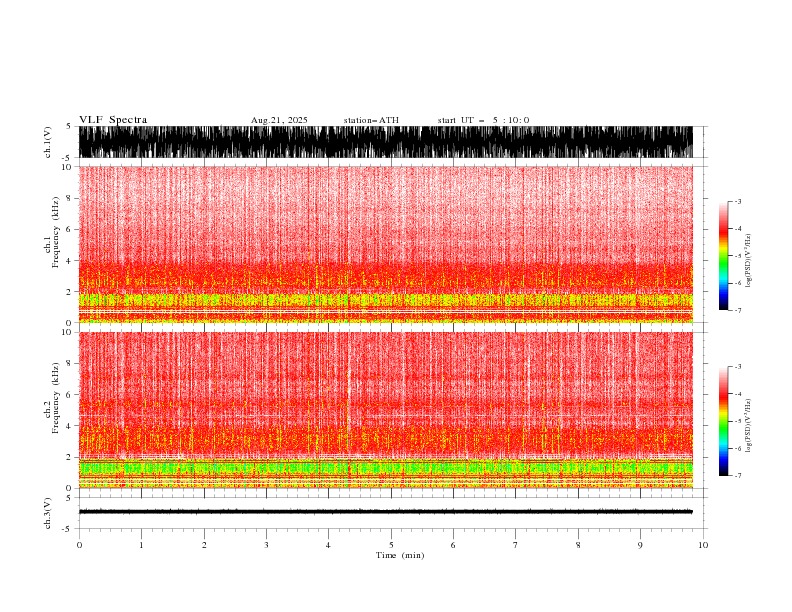Click the ch.2 PSD color scale bar
Viewport: 792px width, 612px height.
click(723, 421)
